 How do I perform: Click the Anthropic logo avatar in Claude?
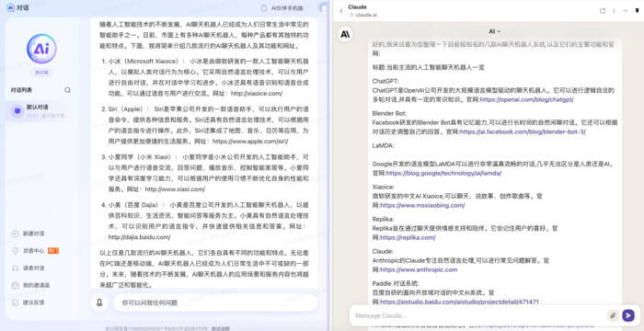[345, 35]
